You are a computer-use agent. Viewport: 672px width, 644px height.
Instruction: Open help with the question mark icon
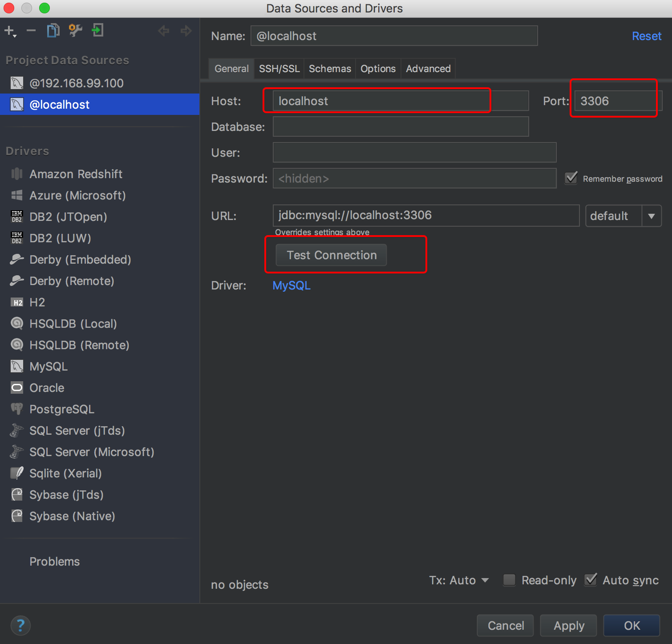tap(20, 625)
